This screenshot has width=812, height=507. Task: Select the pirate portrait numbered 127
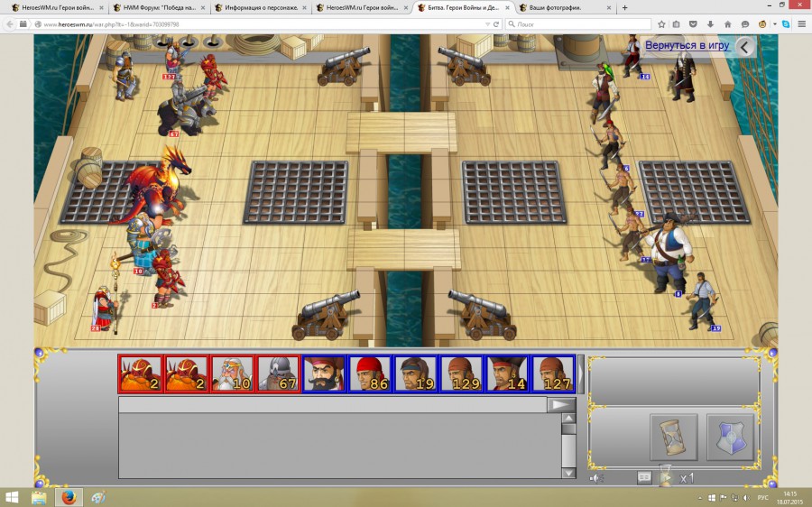(x=553, y=373)
